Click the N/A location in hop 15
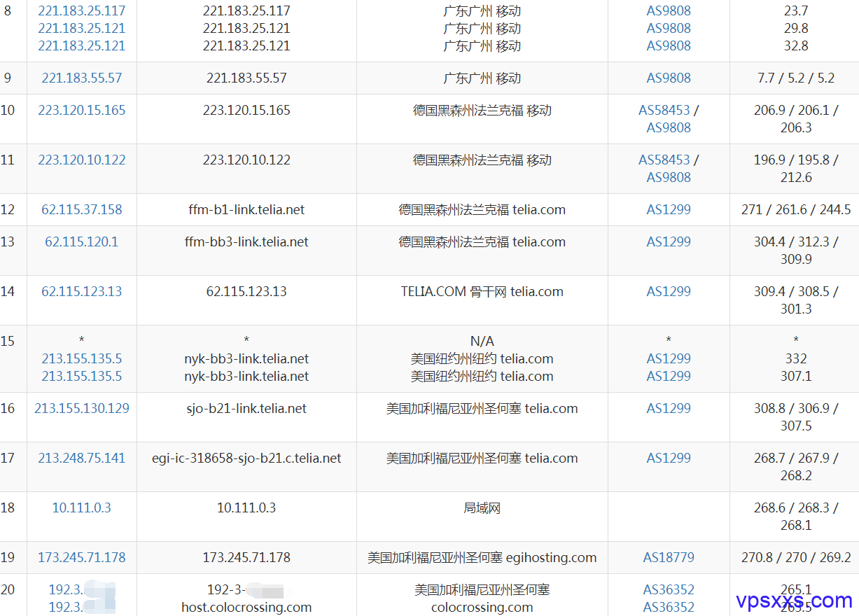Image resolution: width=859 pixels, height=616 pixels. tap(482, 341)
